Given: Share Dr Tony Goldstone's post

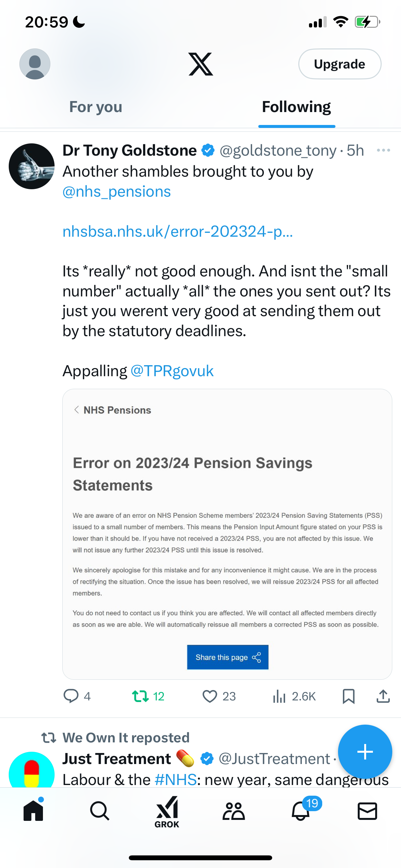Looking at the screenshot, I should pos(383,696).
